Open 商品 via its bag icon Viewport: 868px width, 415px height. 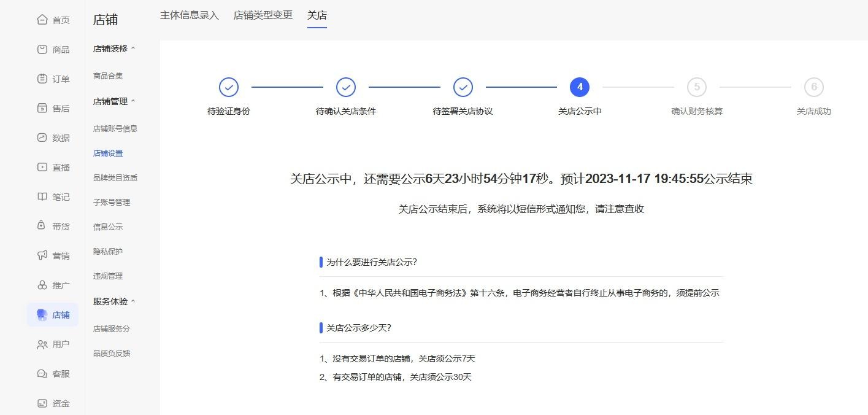pos(42,49)
